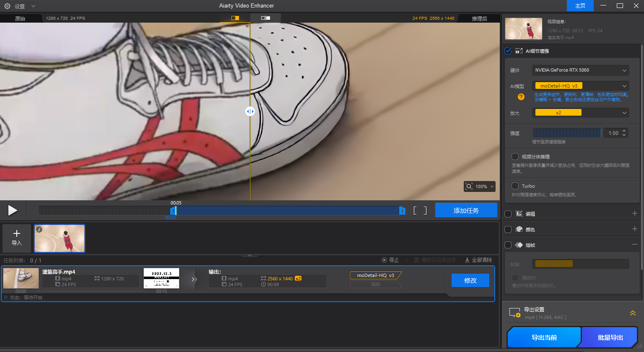Enable the Turbo option
Viewport: 644px width, 352px height.
[515, 186]
